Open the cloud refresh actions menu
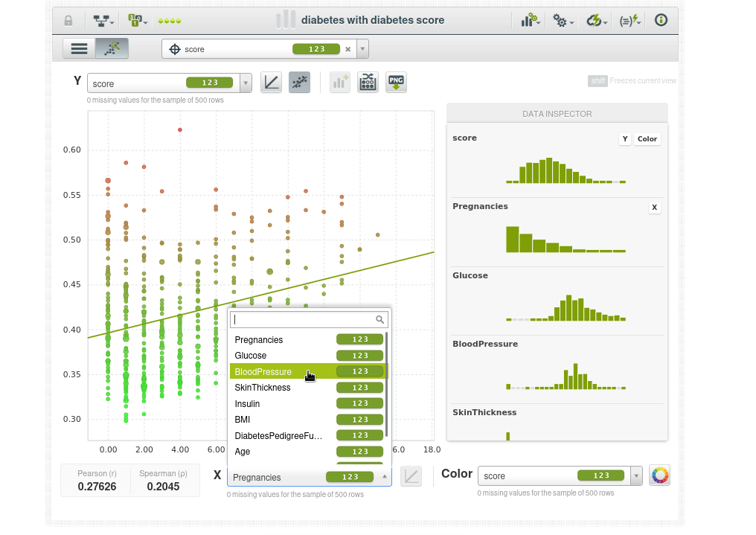756x535 pixels. (597, 21)
